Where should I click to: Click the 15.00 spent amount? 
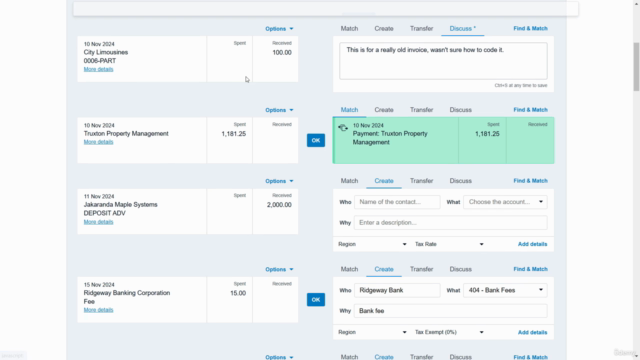pyautogui.click(x=238, y=293)
